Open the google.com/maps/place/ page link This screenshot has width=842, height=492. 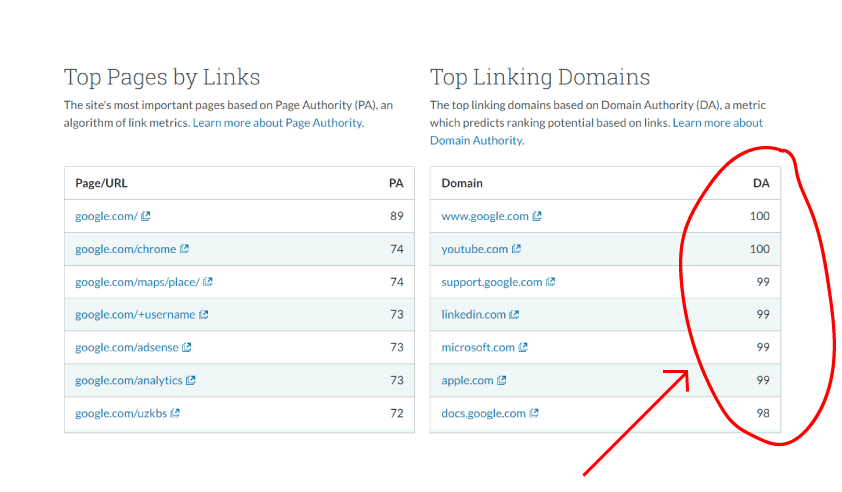137,282
